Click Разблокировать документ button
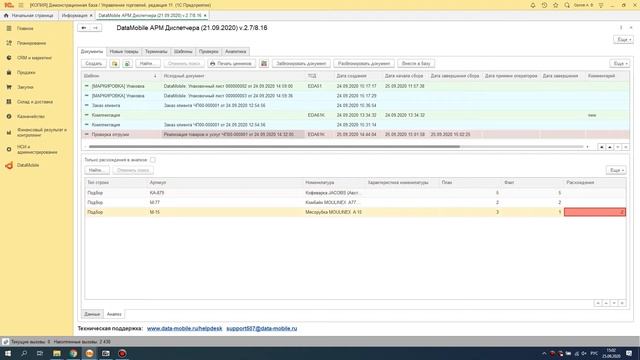Viewport: 640px width, 360px height. tap(364, 64)
